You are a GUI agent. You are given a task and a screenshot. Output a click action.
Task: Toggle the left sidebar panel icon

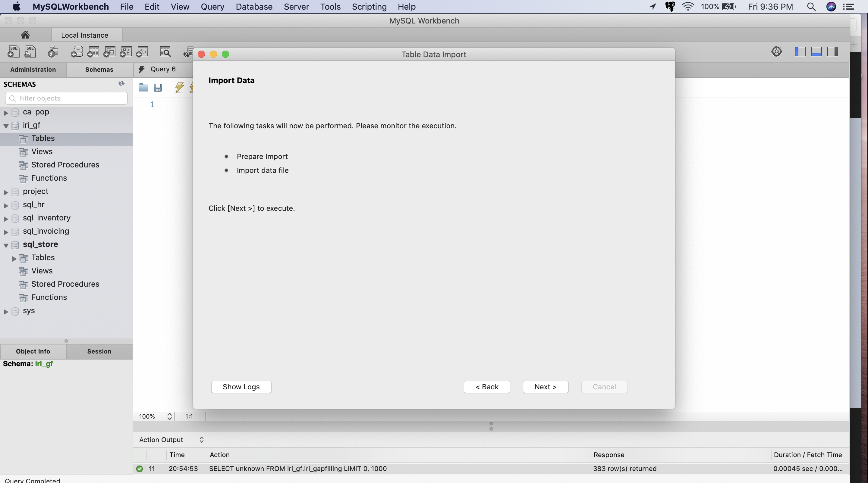coord(800,51)
